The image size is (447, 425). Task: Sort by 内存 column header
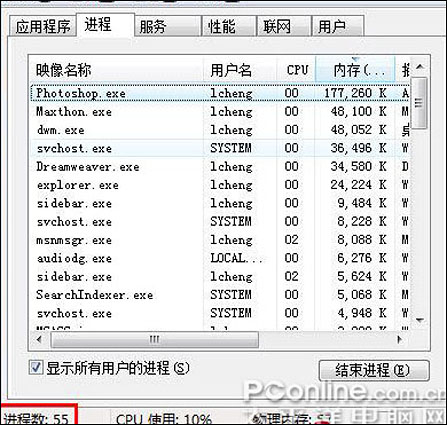tap(355, 70)
